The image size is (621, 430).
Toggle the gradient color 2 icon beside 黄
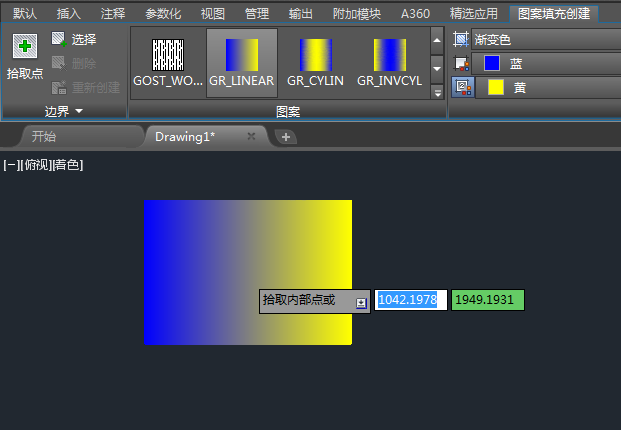[x=463, y=87]
